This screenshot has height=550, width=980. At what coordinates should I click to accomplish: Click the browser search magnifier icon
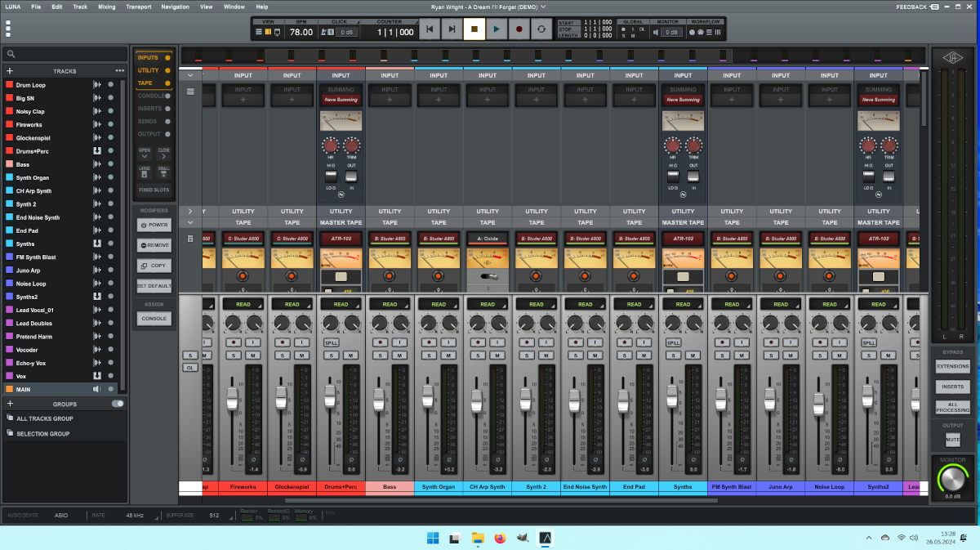pyautogui.click(x=11, y=54)
